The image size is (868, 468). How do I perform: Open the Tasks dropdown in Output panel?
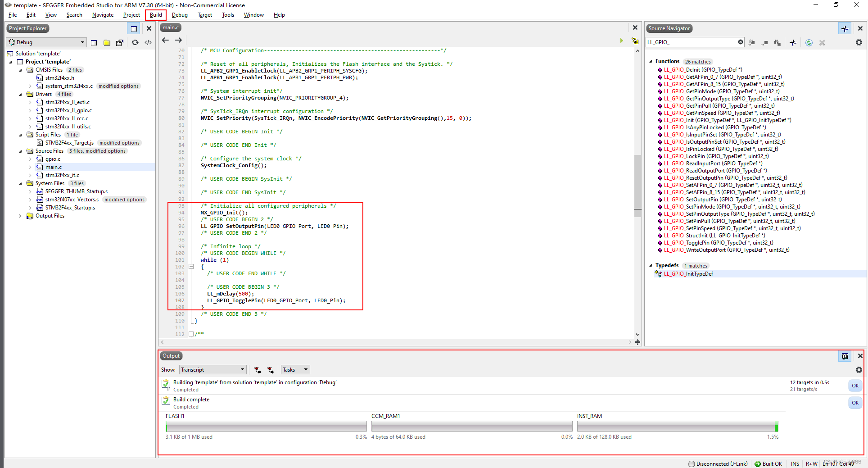pyautogui.click(x=295, y=369)
